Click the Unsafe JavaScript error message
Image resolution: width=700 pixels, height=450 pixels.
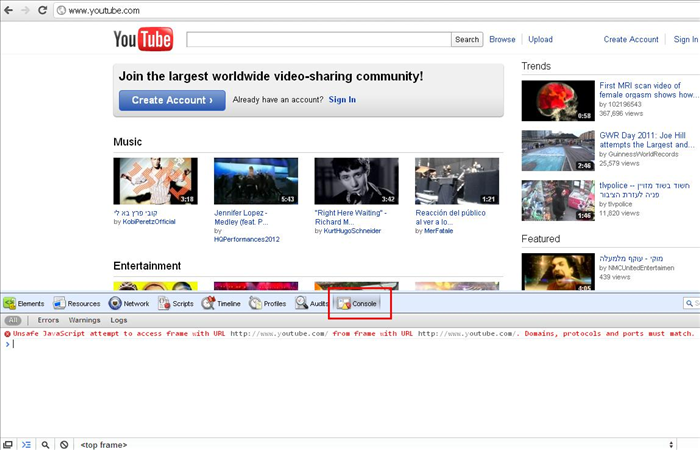click(353, 333)
